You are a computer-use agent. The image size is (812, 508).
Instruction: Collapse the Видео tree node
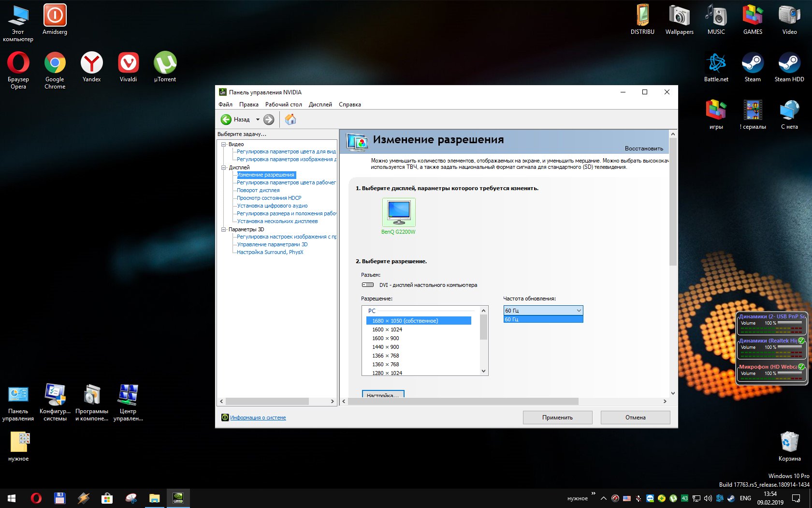[x=224, y=144]
